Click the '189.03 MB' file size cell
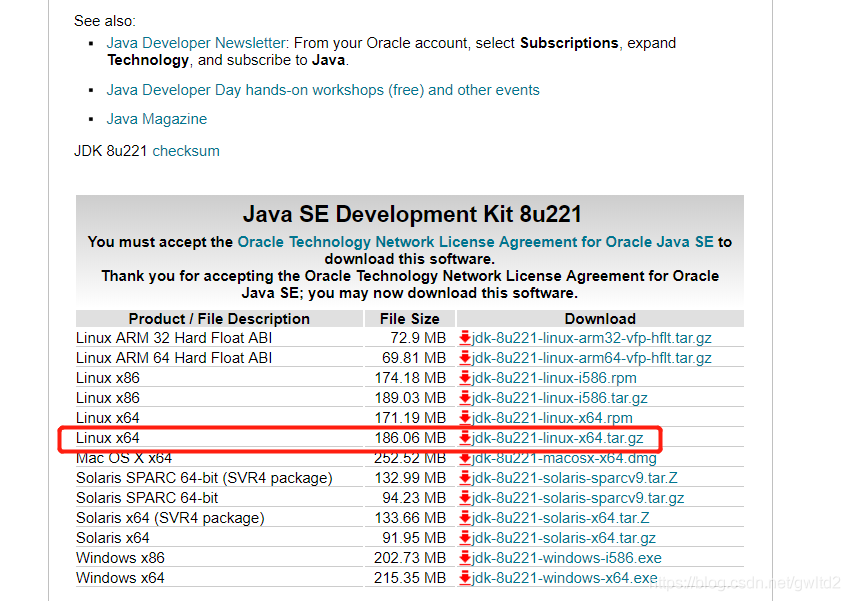The height and width of the screenshot is (601, 850). 410,398
